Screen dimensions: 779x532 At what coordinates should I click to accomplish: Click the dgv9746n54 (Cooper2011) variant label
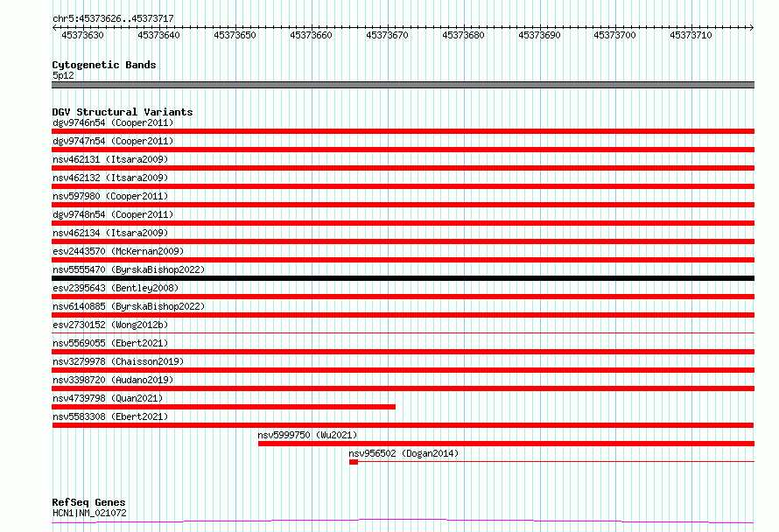point(113,122)
